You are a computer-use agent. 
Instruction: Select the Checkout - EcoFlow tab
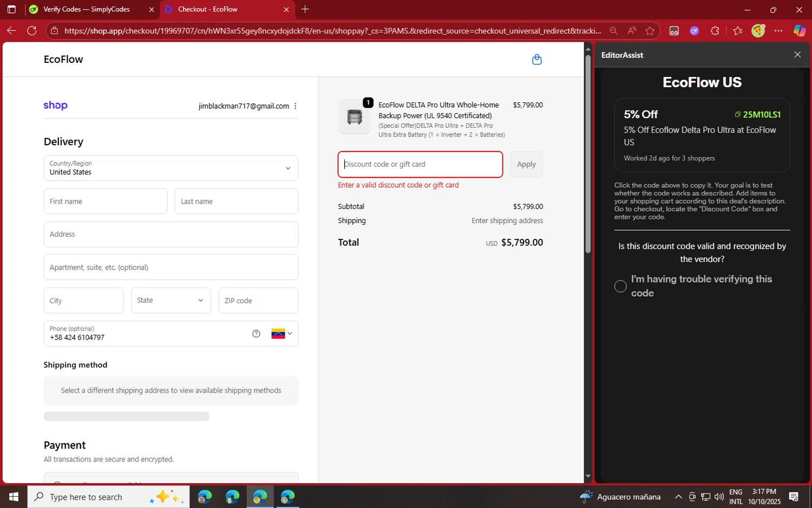(208, 9)
